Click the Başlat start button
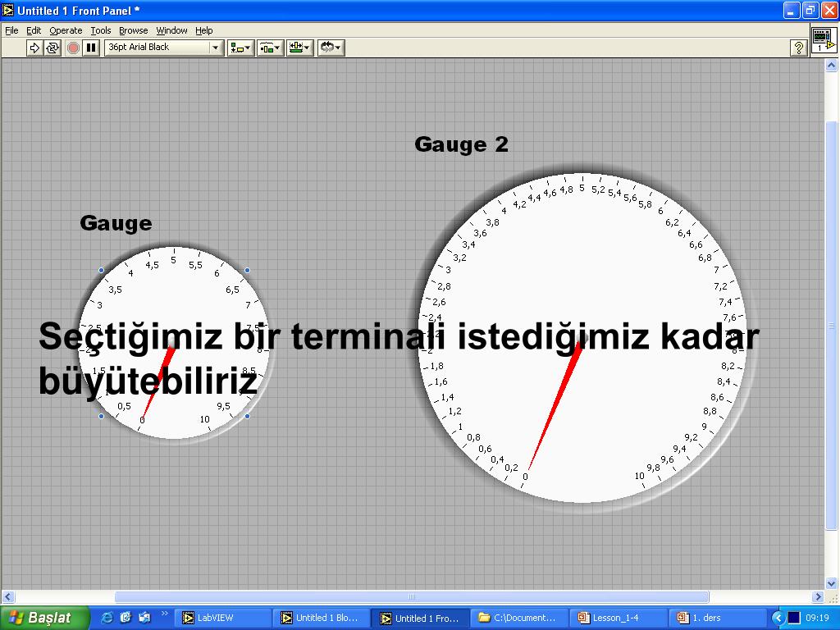This screenshot has width=840, height=630. [44, 618]
